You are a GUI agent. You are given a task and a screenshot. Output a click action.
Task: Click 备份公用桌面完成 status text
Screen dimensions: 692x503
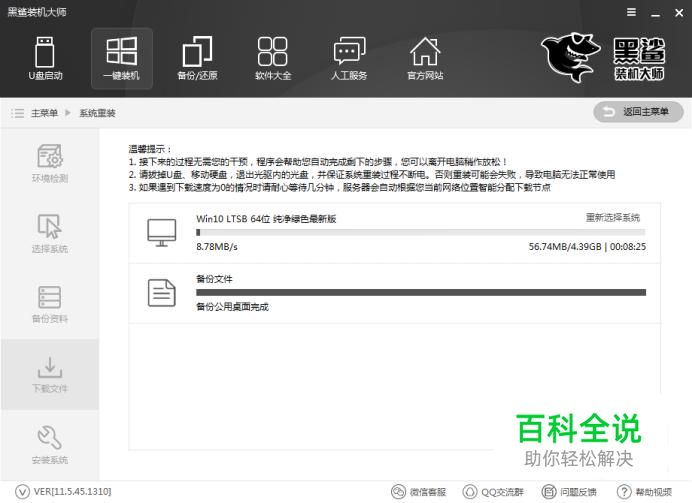[233, 307]
